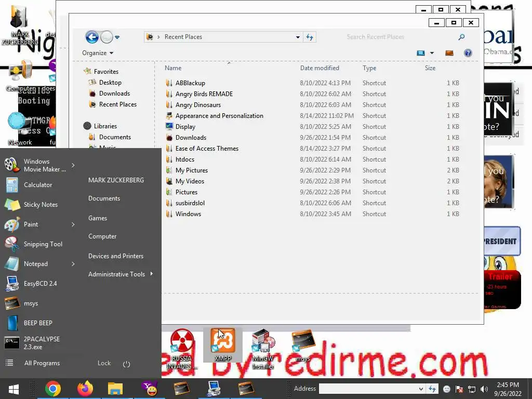Viewport: 532px width, 399px height.
Task: Select Recent Places under Favorites
Action: click(118, 104)
